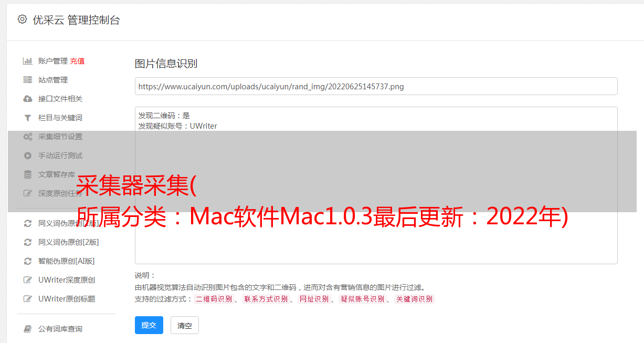Open the 接口文件相关 sidebar entry
The height and width of the screenshot is (343, 644).
click(x=61, y=99)
